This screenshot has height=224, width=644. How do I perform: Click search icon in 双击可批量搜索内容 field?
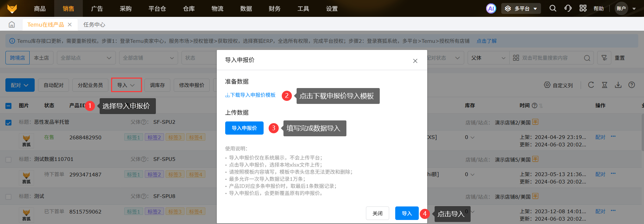point(587,58)
